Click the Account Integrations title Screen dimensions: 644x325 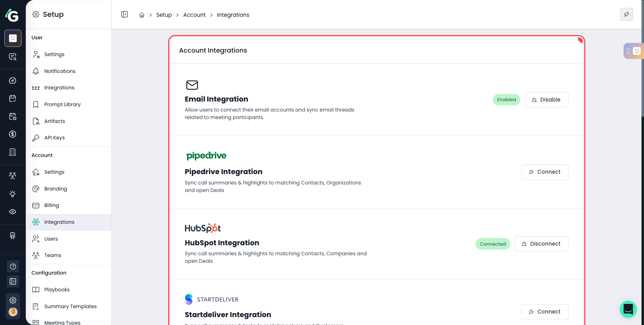click(x=213, y=50)
